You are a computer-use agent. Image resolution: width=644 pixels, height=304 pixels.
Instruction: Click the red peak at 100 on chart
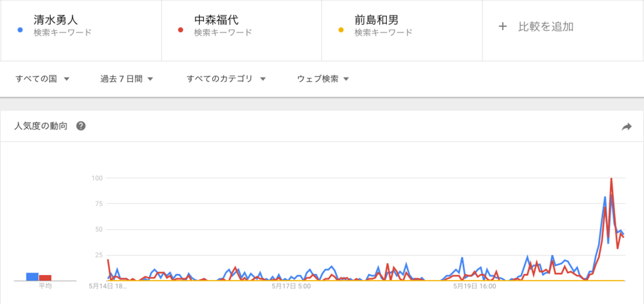[x=611, y=179]
